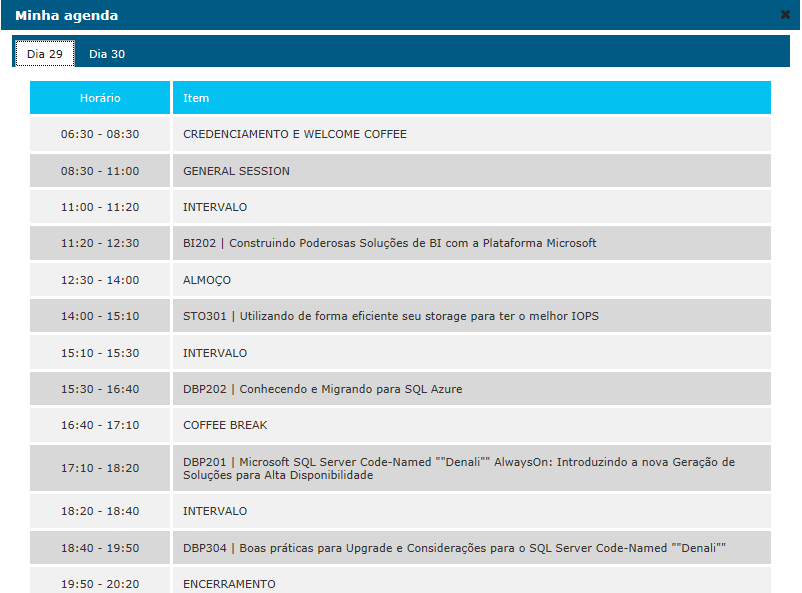Switch to the Dia 30 tab
Viewport: 802px width, 593px height.
pyautogui.click(x=107, y=54)
